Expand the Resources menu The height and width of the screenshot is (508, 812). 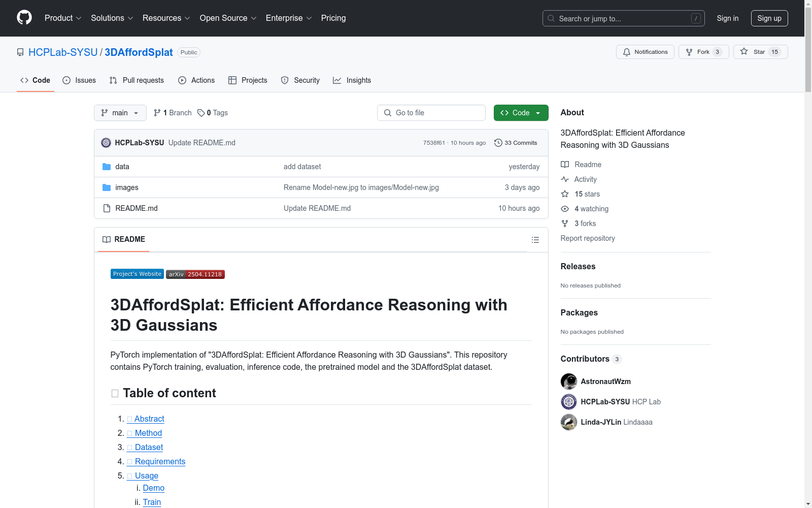click(166, 18)
